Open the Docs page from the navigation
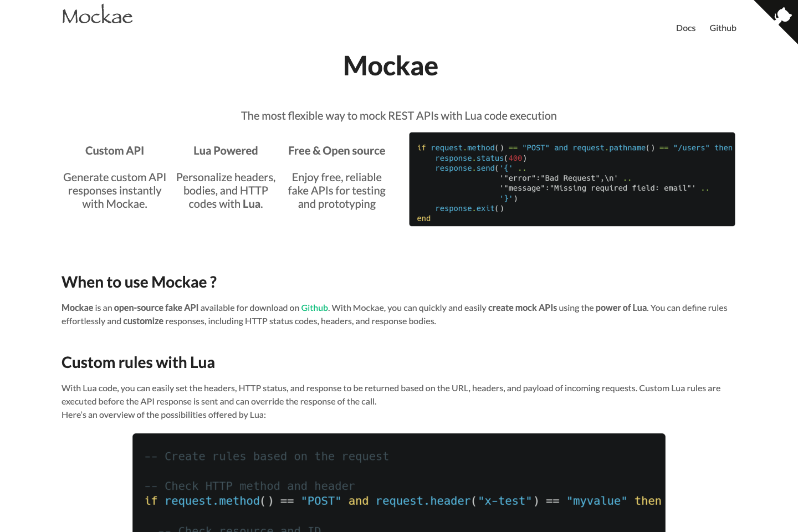Image resolution: width=798 pixels, height=532 pixels. [x=686, y=28]
